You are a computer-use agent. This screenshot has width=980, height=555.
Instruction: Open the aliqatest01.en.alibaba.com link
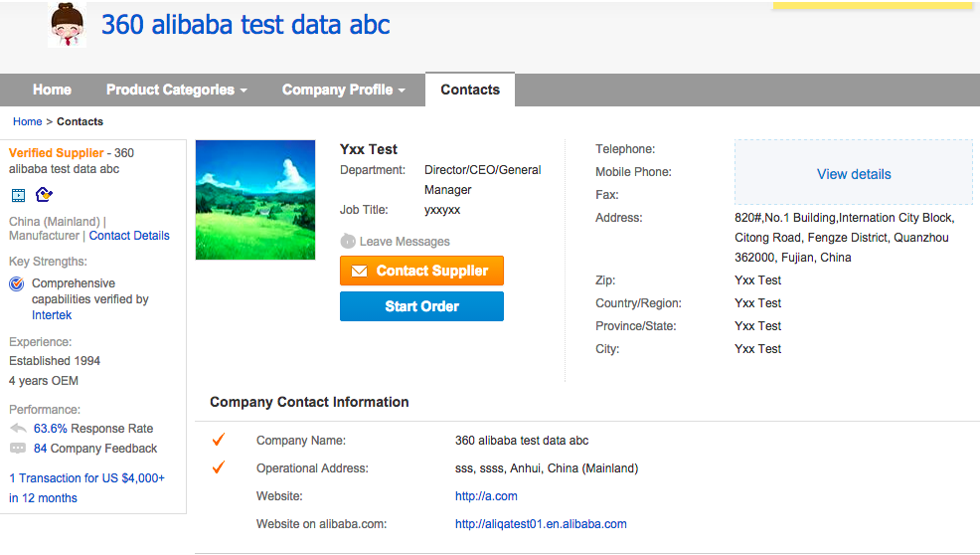click(541, 524)
